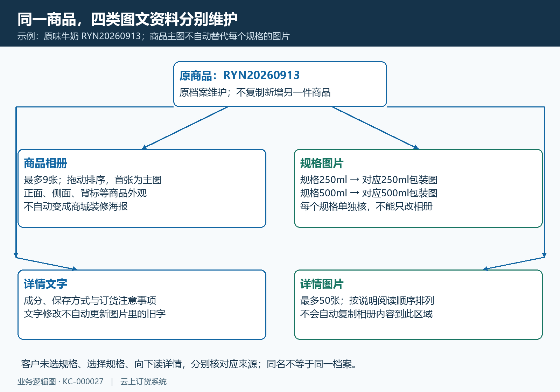Click the line 每个规格单独核，不能只改相册
This screenshot has height=392, width=560.
click(366, 206)
